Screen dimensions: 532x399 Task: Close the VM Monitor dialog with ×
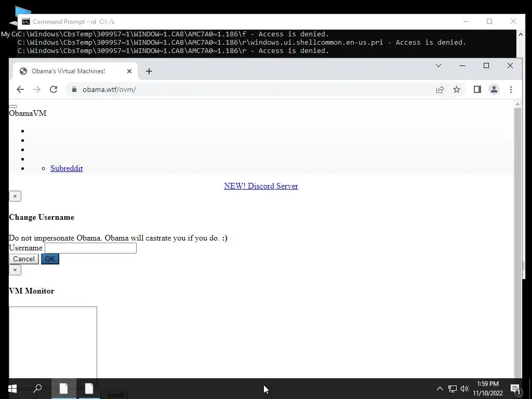[x=15, y=270]
